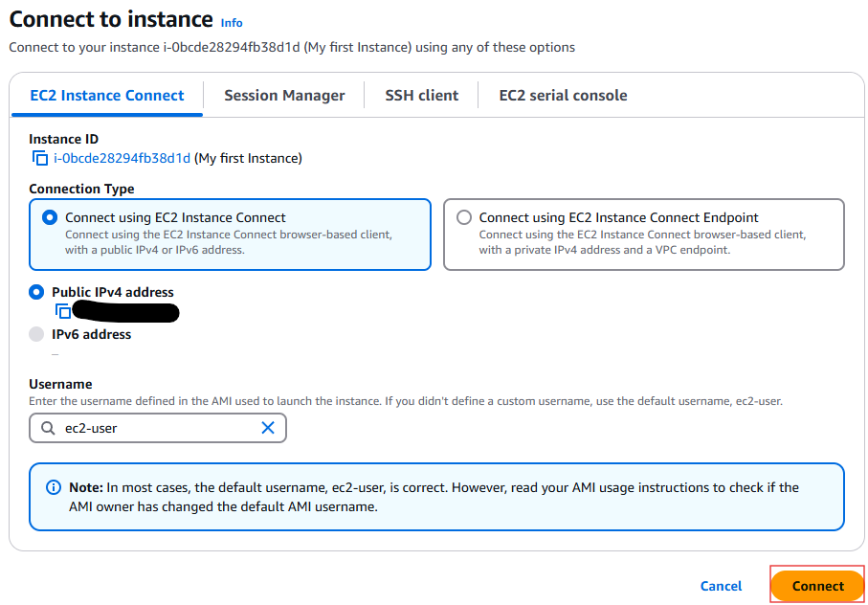Open the Info link next to title
868x605 pixels.
click(x=232, y=23)
